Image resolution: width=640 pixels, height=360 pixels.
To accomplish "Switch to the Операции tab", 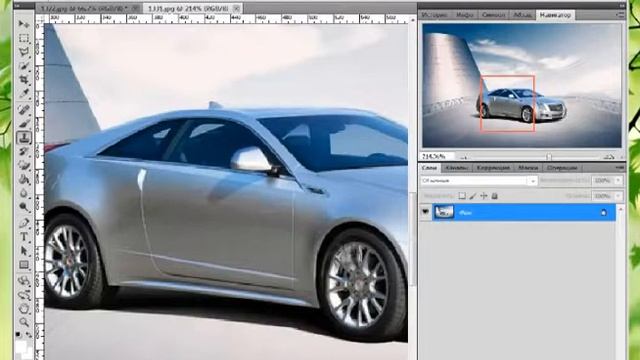I will pos(562,168).
